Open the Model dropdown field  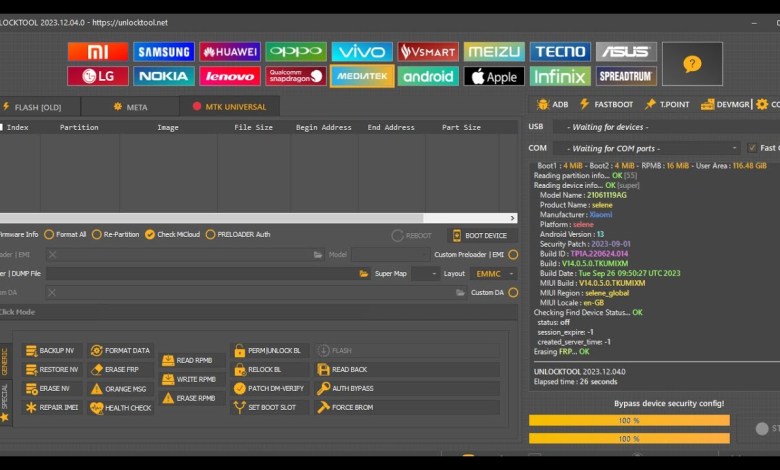click(x=390, y=255)
